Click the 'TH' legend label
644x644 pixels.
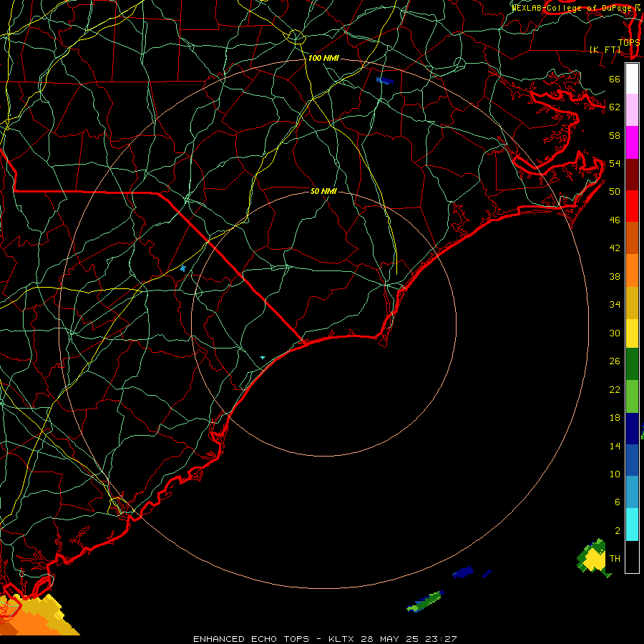615,558
